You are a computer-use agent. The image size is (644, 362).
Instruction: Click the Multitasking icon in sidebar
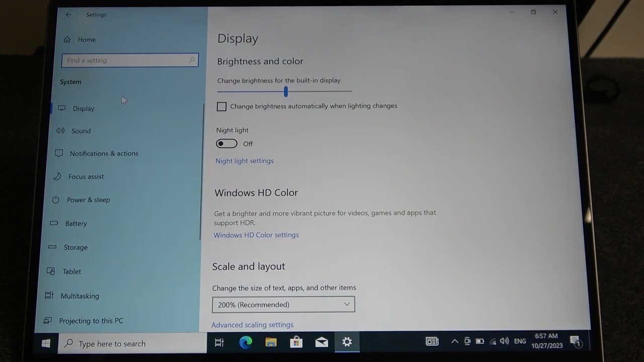(x=49, y=296)
